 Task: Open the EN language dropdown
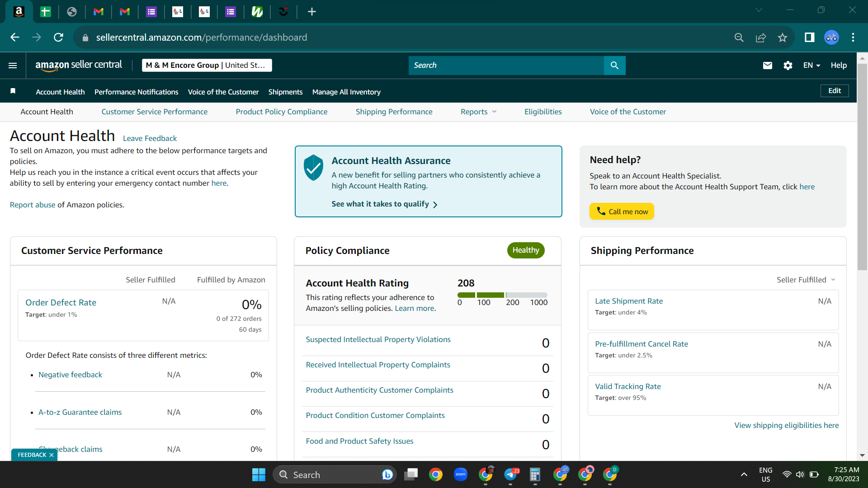coord(811,66)
